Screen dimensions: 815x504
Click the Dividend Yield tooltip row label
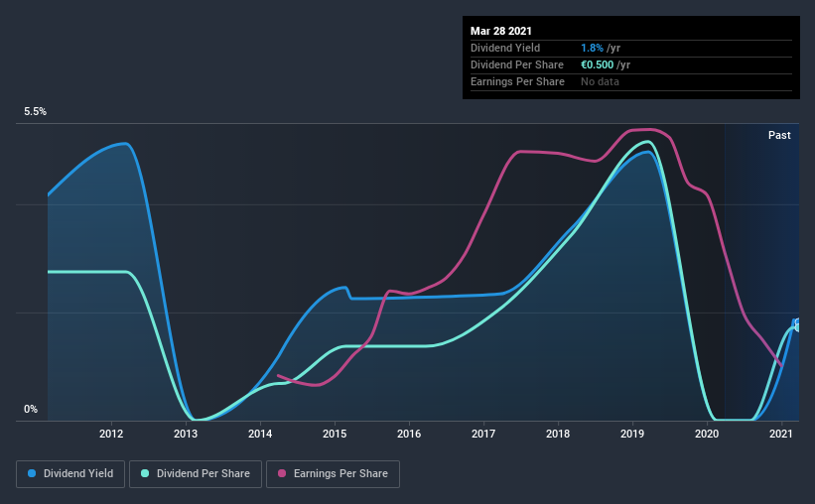pos(505,48)
